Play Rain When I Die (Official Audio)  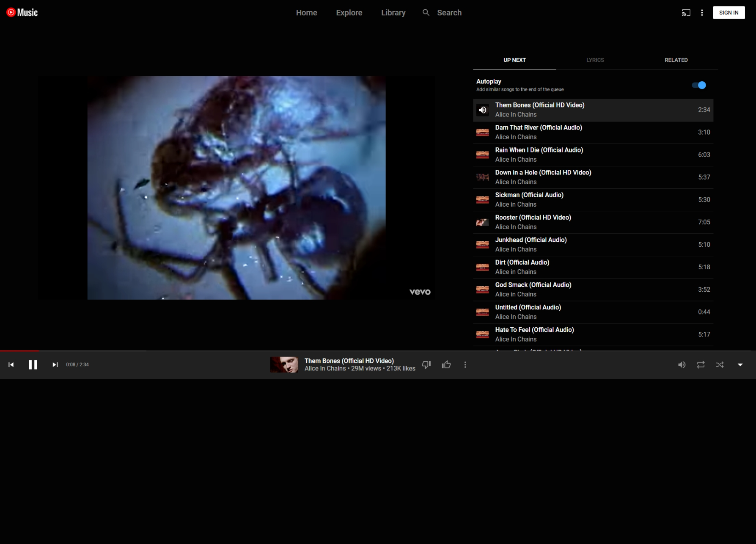[593, 155]
